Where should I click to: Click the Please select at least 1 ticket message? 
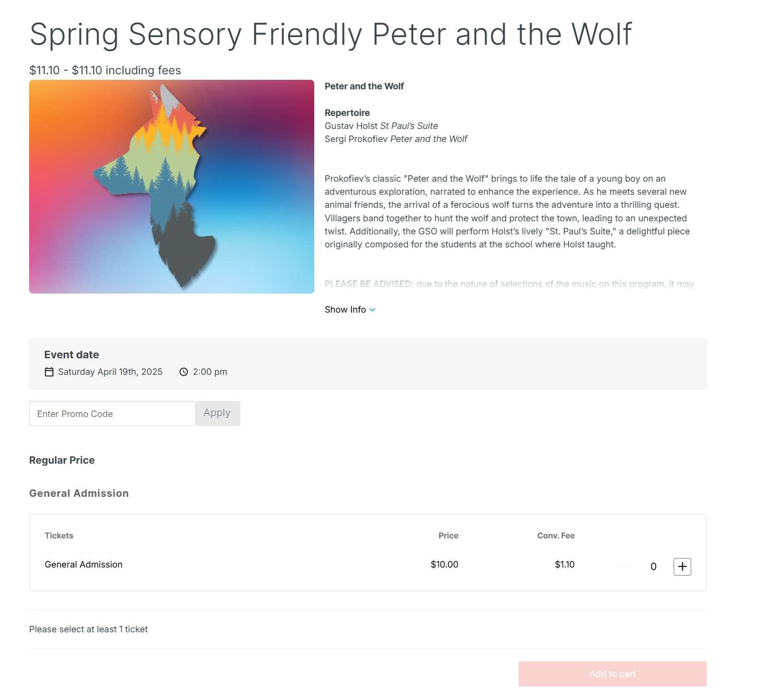[x=88, y=629]
